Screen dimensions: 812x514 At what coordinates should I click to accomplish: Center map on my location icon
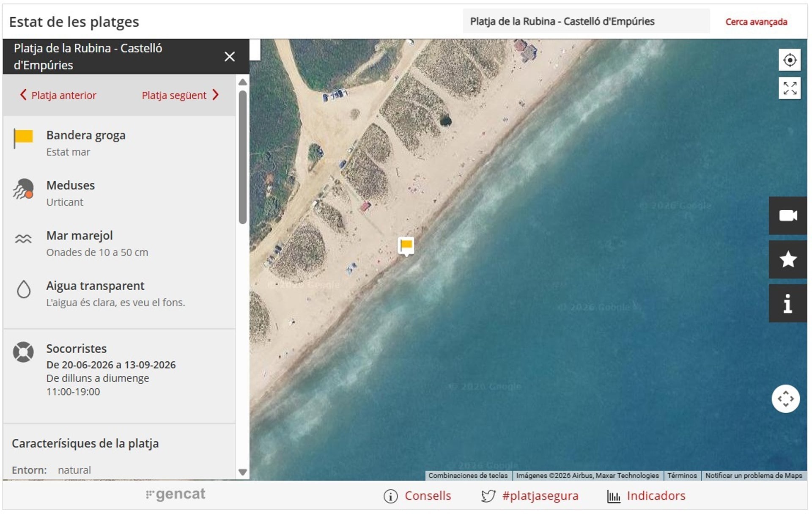789,60
